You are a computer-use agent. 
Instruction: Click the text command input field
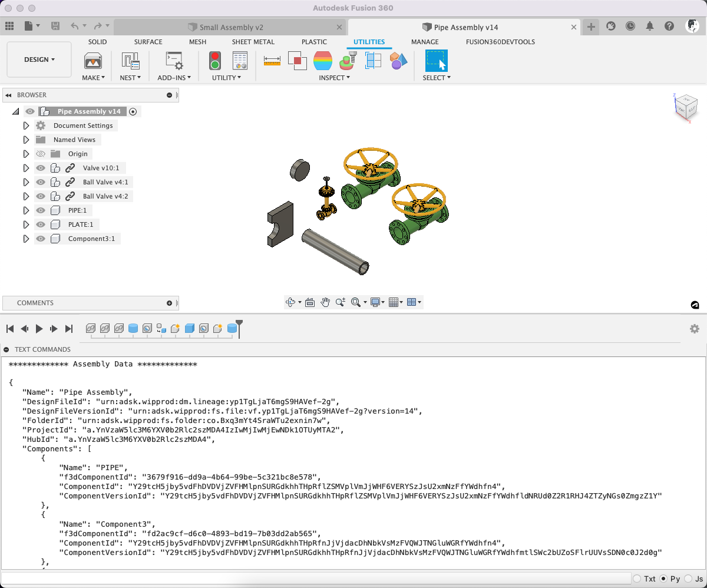(x=315, y=579)
